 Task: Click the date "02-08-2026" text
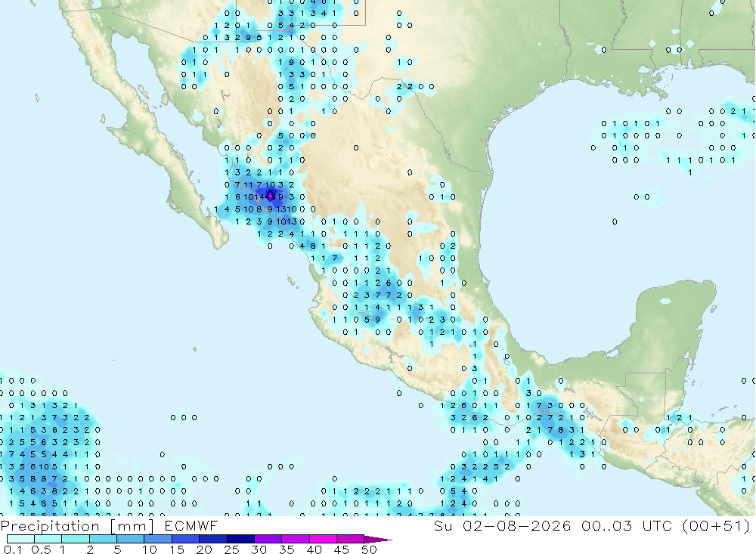(x=516, y=525)
